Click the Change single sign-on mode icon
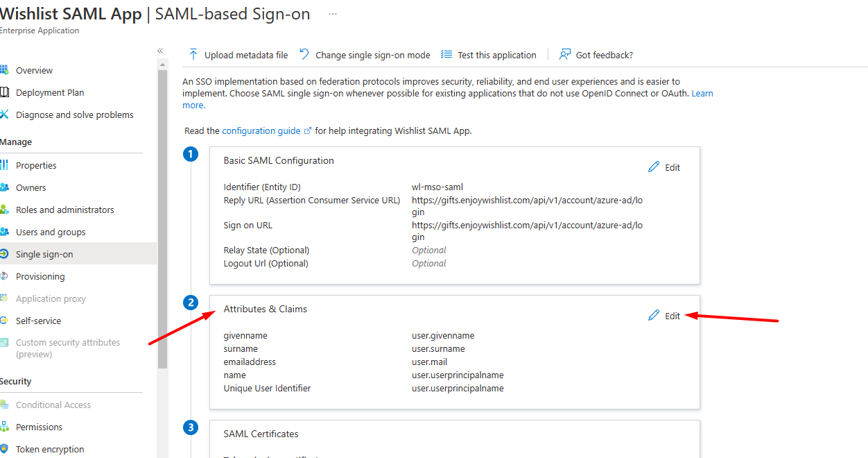Image resolution: width=868 pixels, height=458 pixels. (304, 54)
